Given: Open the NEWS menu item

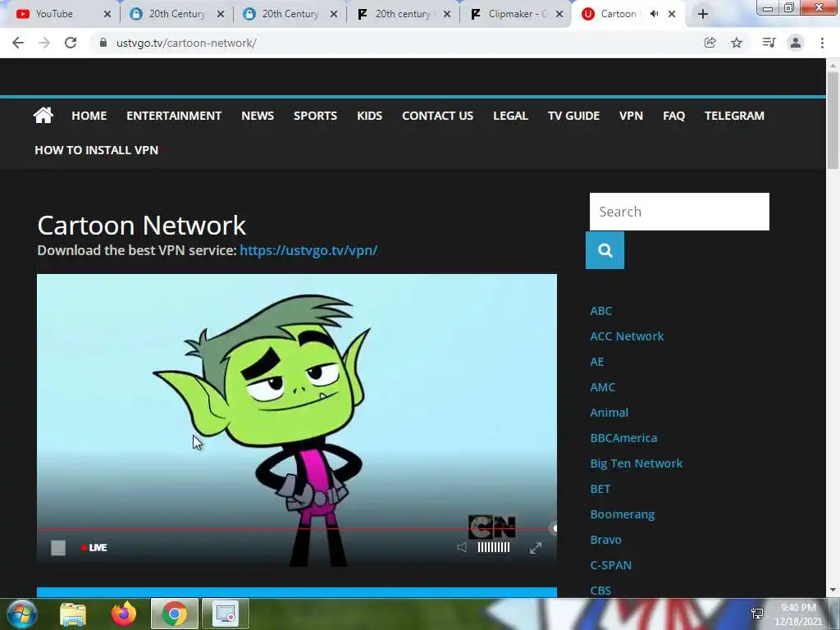Looking at the screenshot, I should coord(258,116).
